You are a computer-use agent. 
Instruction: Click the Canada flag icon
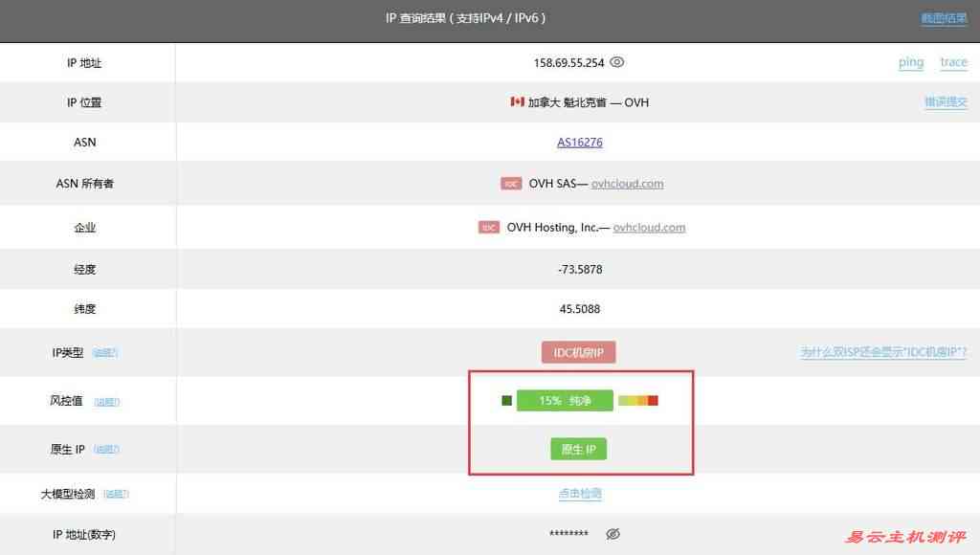pos(517,101)
